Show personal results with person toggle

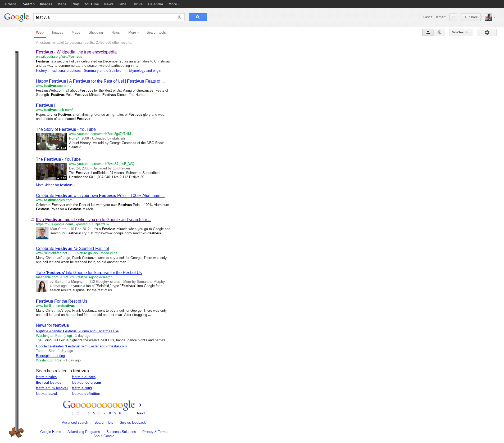[x=428, y=32]
